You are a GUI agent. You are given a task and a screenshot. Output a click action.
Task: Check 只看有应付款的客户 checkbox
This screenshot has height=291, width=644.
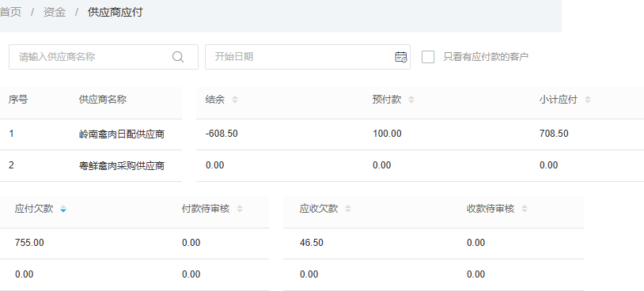428,57
